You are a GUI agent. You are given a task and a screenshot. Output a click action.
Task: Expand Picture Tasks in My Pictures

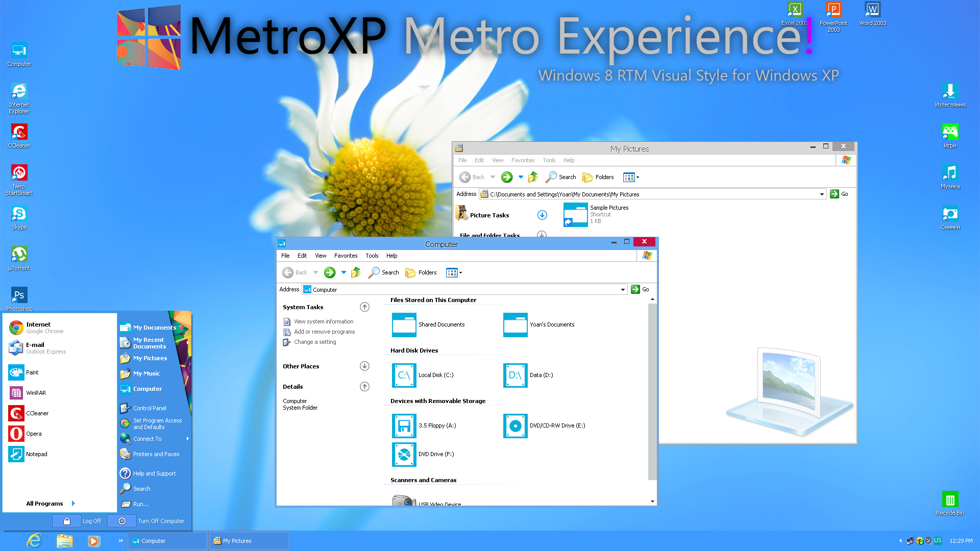542,215
